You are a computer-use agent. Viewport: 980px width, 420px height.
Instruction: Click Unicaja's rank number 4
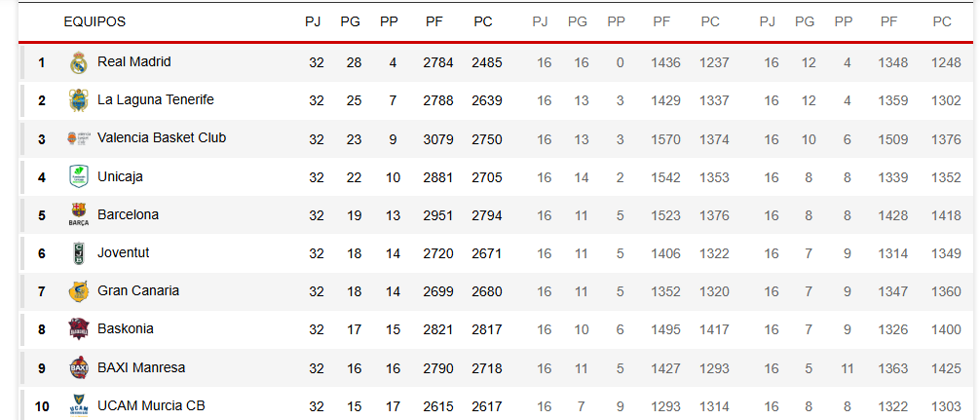(42, 177)
